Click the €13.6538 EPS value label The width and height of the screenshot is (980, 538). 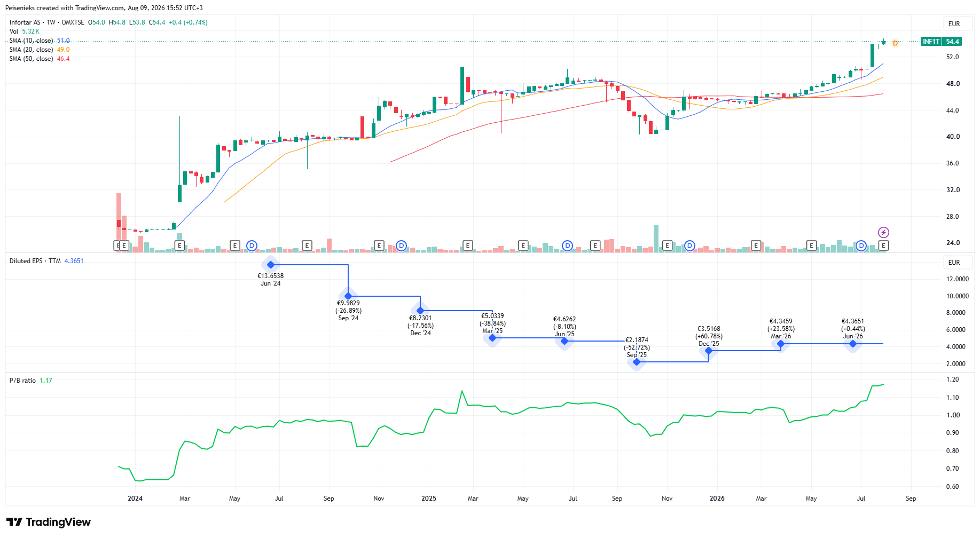271,276
